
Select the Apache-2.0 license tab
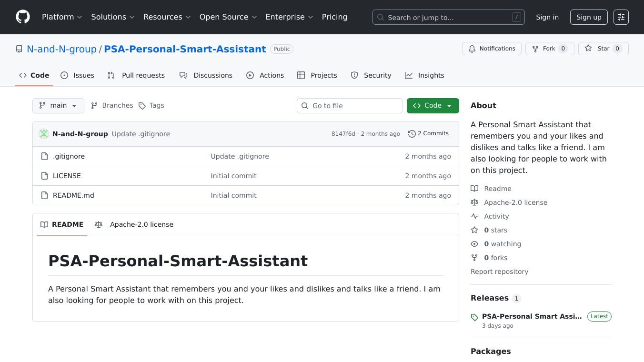coord(134,224)
